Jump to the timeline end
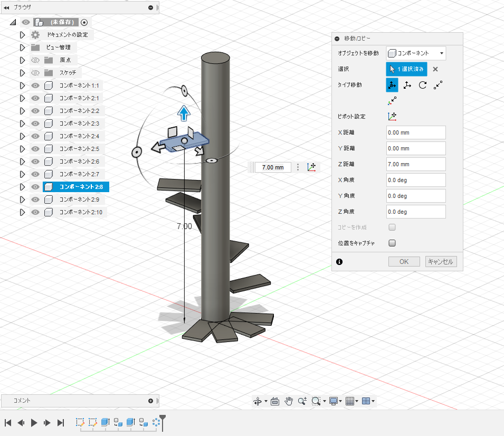 (x=61, y=422)
